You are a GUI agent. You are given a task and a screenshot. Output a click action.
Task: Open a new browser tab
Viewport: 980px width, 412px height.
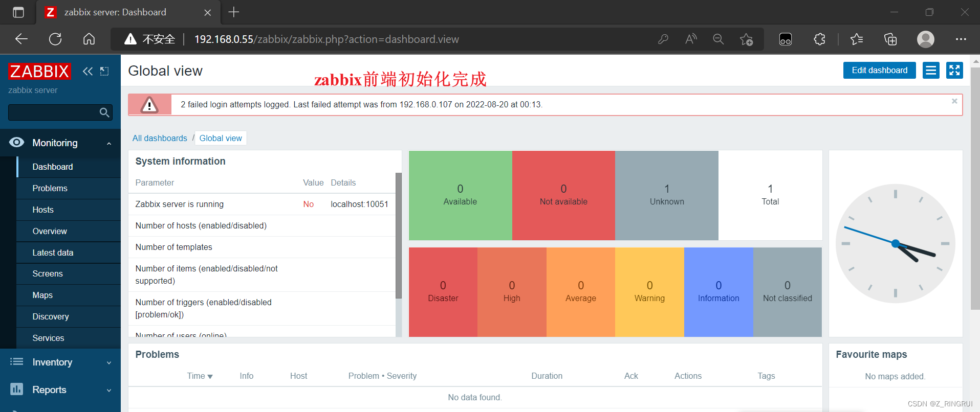234,12
